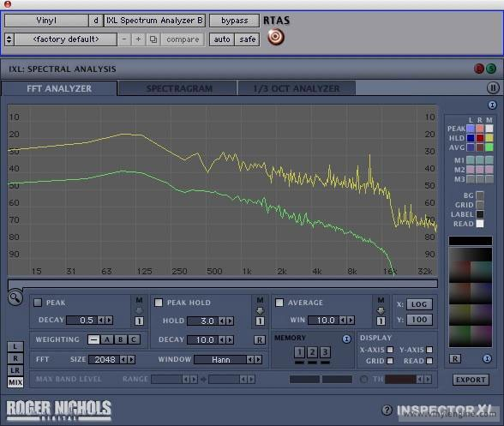Enable the PEAK HOLD checkbox
The image size is (504, 426).
point(159,303)
